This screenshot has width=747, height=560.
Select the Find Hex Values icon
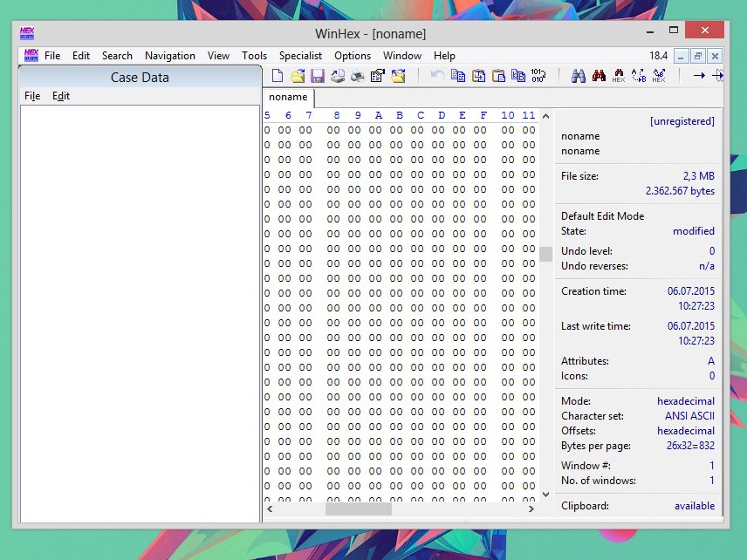click(x=619, y=76)
